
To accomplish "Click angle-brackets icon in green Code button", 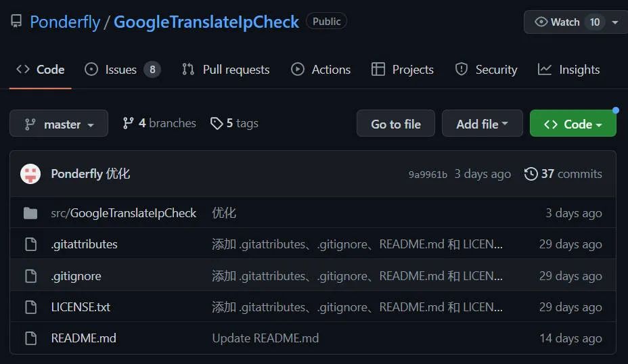I will tap(551, 124).
